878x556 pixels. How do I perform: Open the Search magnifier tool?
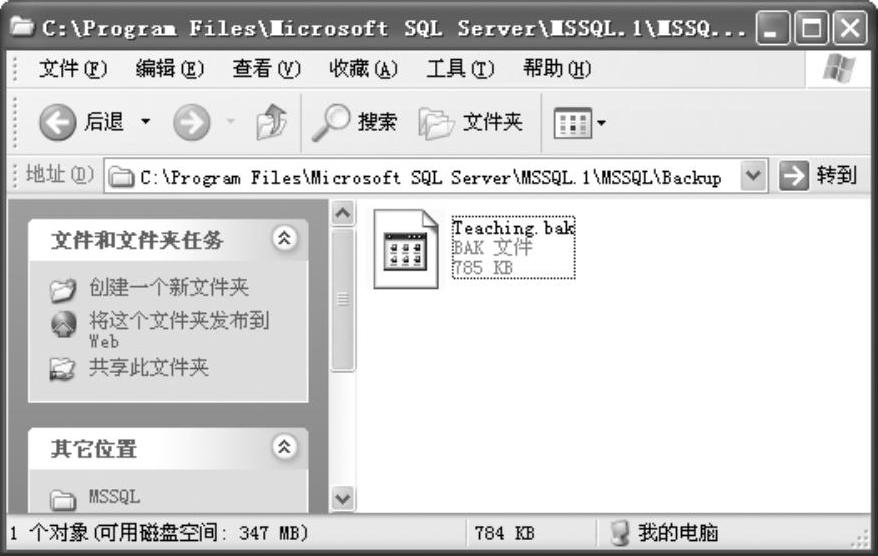[x=330, y=122]
